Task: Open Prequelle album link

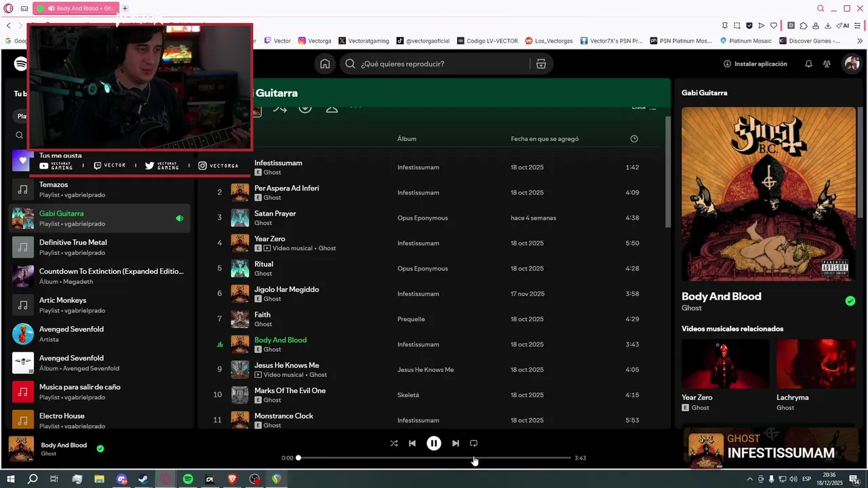Action: tap(411, 319)
